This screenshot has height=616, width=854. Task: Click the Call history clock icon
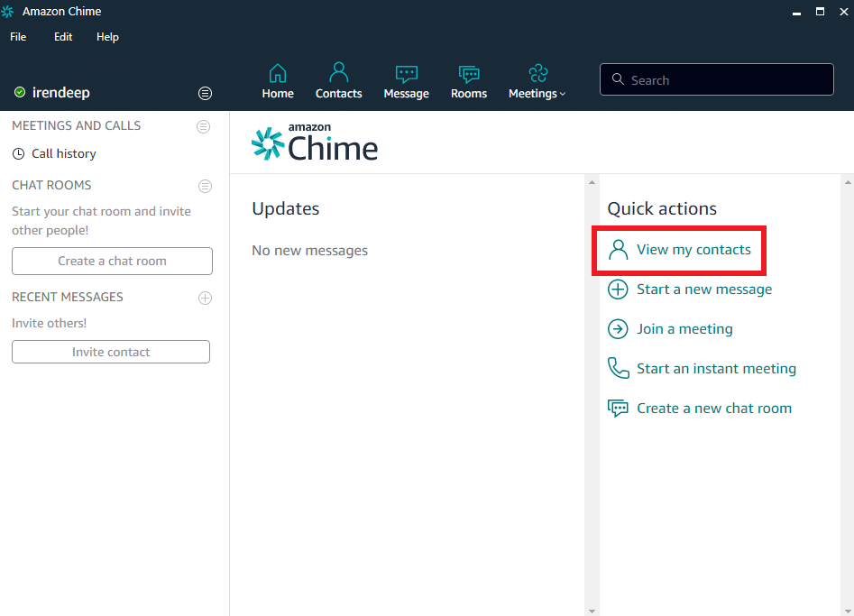19,153
